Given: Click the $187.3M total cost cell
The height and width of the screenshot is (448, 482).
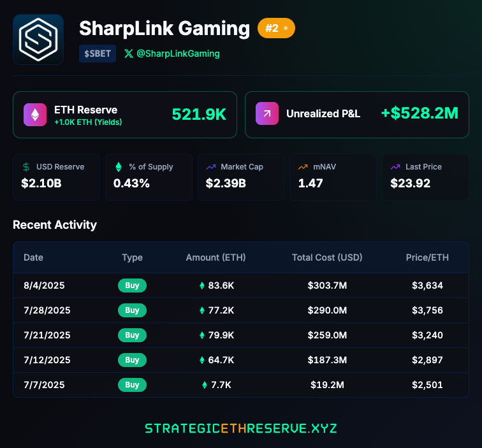Looking at the screenshot, I should click(327, 360).
